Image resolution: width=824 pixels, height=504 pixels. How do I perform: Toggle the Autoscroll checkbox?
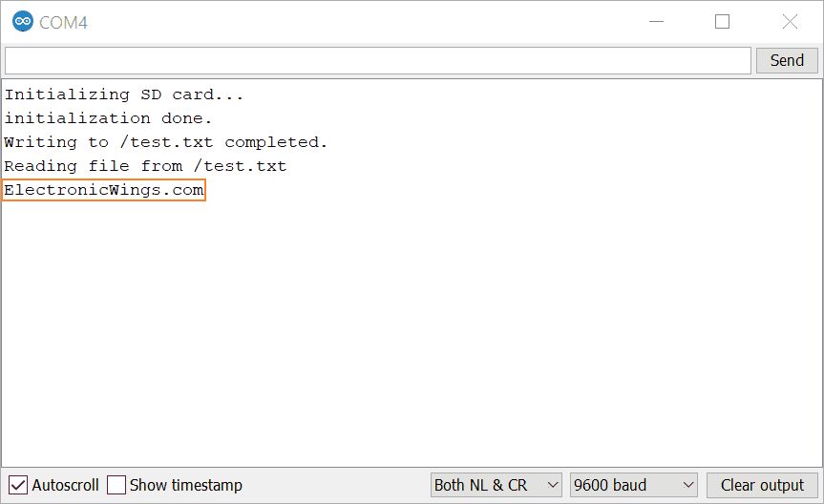tap(19, 485)
